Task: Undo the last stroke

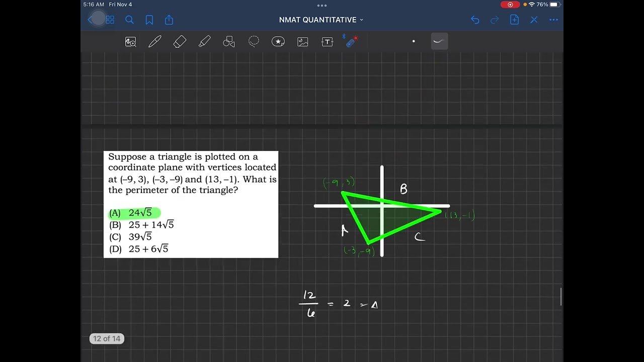Action: pyautogui.click(x=475, y=20)
